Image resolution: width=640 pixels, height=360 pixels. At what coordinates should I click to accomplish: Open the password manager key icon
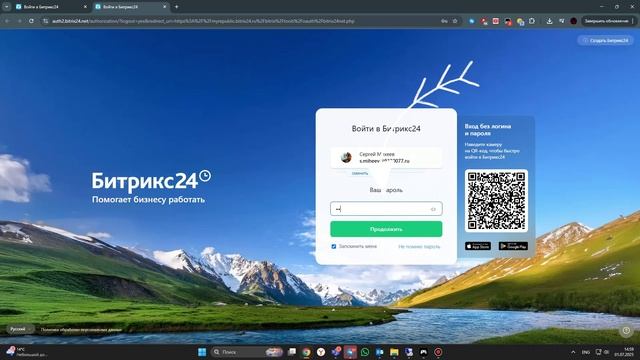444,21
